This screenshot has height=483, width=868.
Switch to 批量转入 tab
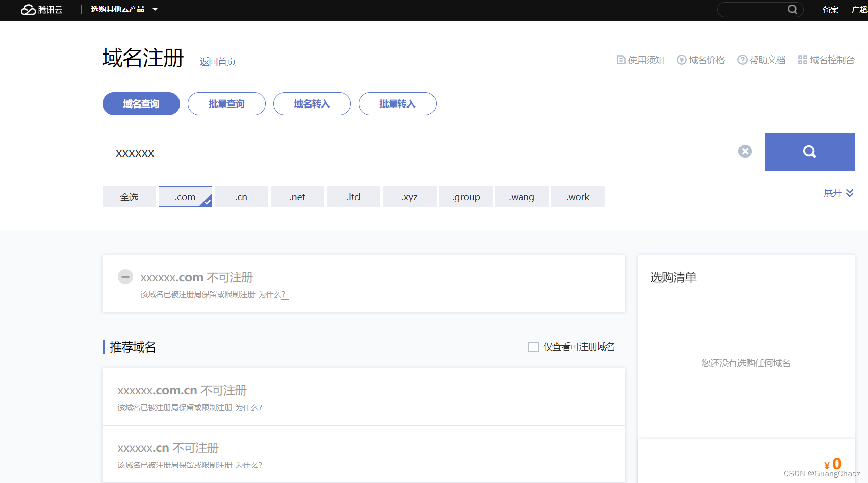click(x=397, y=104)
